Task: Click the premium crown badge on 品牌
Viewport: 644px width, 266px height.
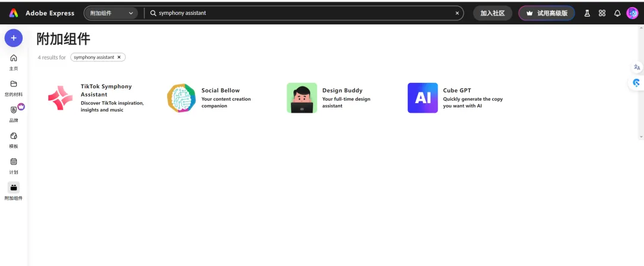Action: click(21, 107)
